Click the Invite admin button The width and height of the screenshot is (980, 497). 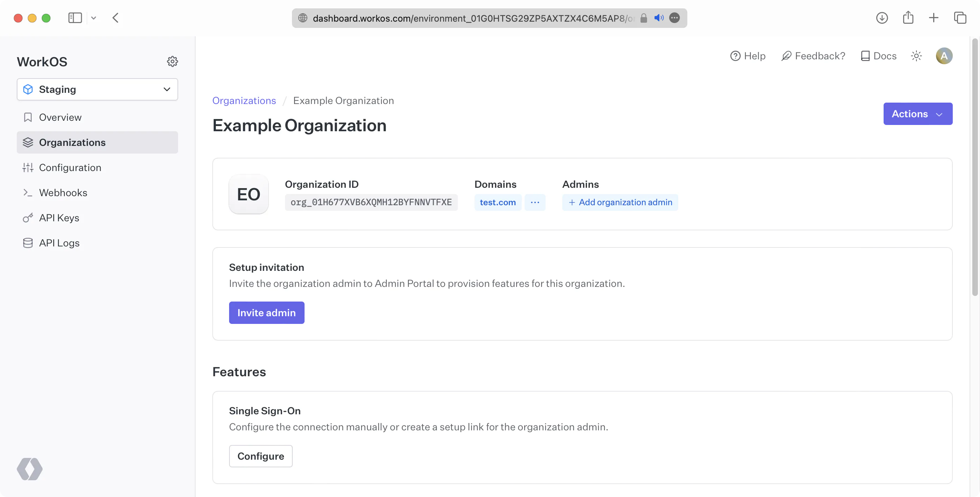click(266, 313)
